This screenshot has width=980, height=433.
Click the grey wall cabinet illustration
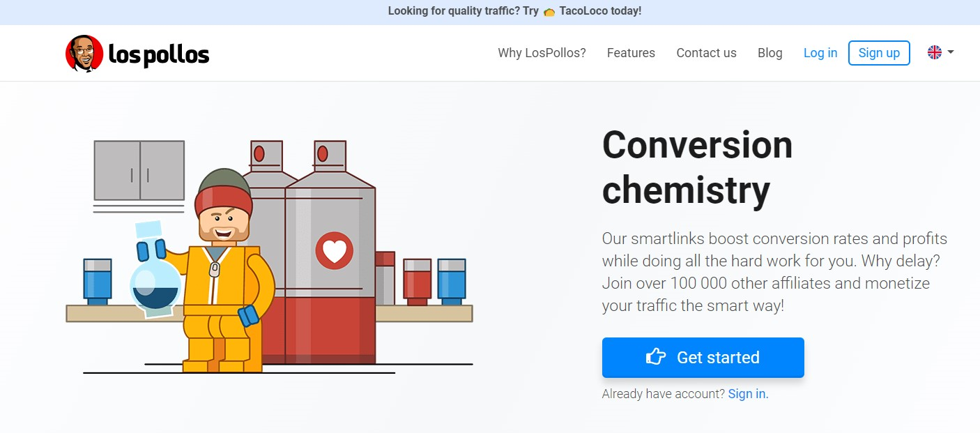point(139,170)
